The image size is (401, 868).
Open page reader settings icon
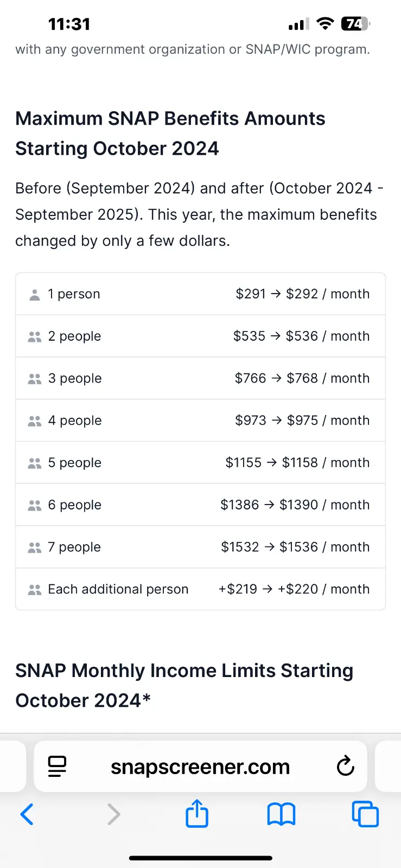[57, 767]
